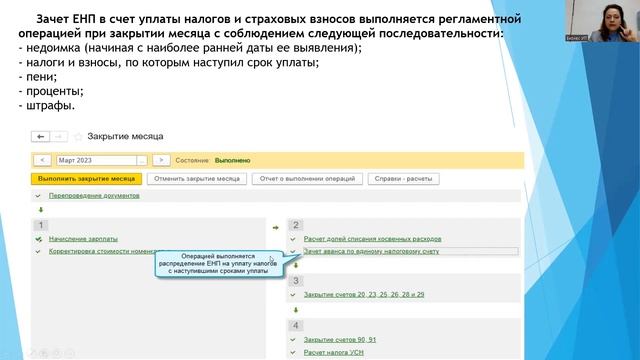Go to the previous month with the < button
The image size is (640, 360).
(x=42, y=160)
